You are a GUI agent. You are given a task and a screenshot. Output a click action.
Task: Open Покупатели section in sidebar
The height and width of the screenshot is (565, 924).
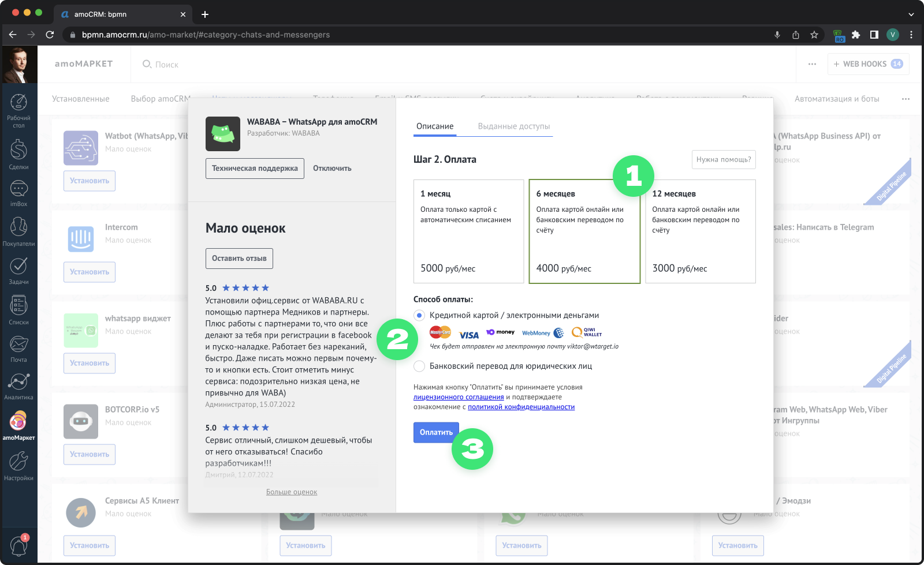pyautogui.click(x=18, y=231)
